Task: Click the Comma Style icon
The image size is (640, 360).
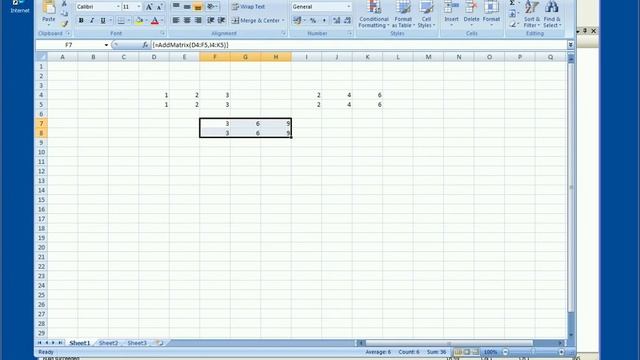Action: [x=324, y=20]
